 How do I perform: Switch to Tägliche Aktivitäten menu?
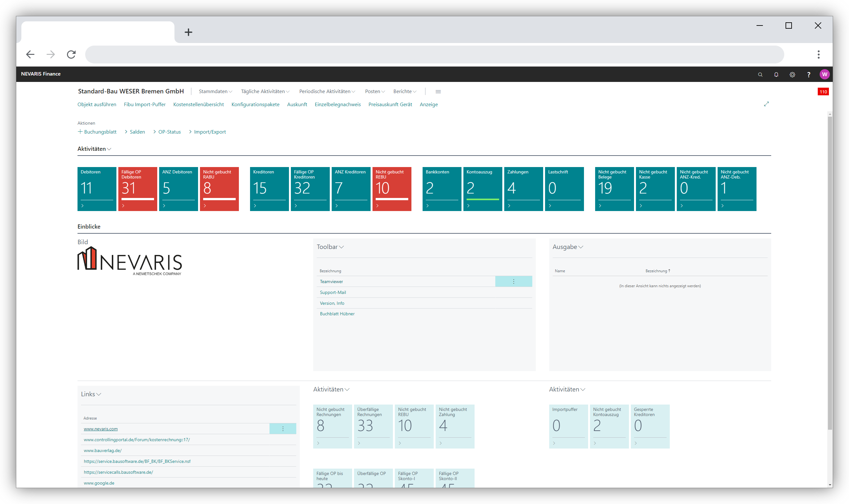[265, 91]
